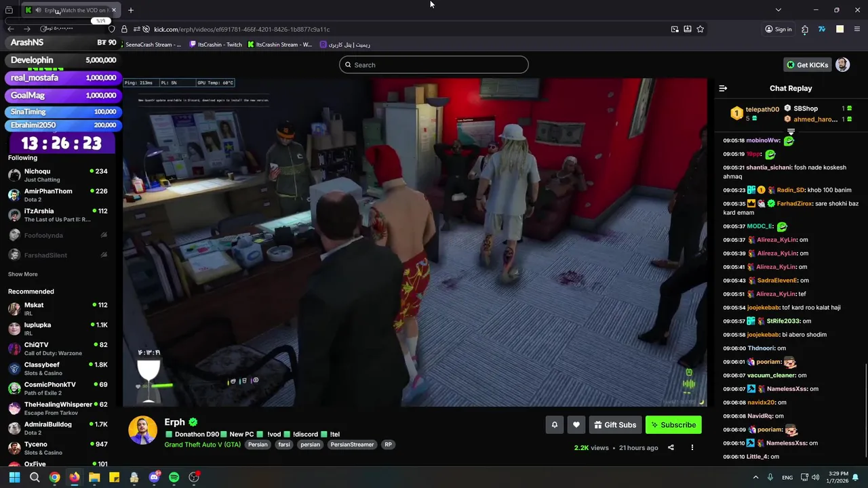
Task: Open ChiQTV Warzone recommended channel
Action: (58, 348)
